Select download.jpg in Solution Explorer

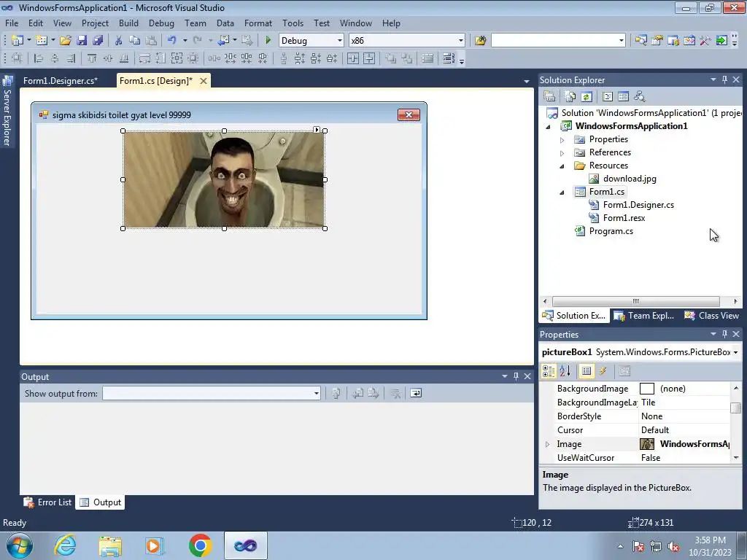630,179
